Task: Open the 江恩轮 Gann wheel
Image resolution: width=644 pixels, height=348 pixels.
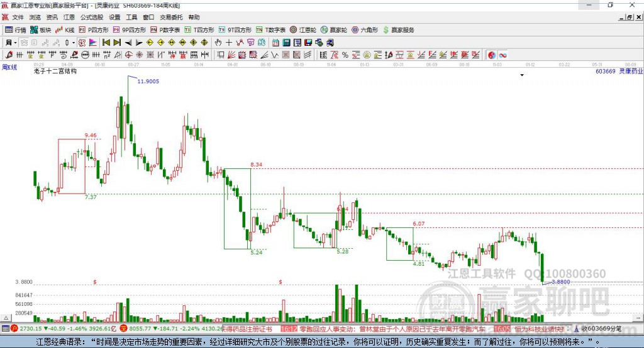Action: coord(303,30)
